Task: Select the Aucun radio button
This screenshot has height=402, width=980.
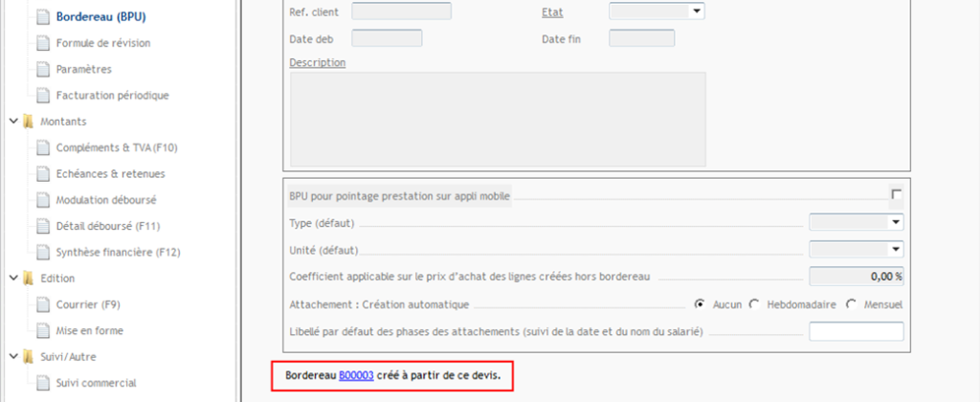Action: coord(700,304)
